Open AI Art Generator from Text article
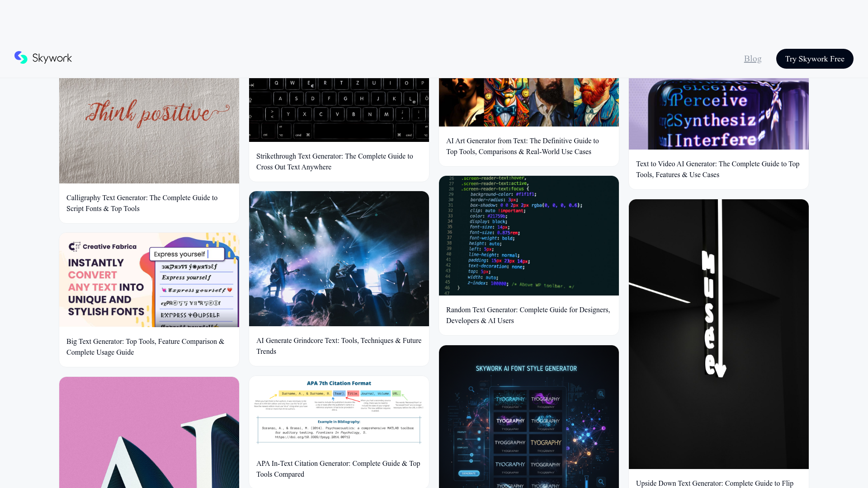868x488 pixels. click(x=523, y=146)
